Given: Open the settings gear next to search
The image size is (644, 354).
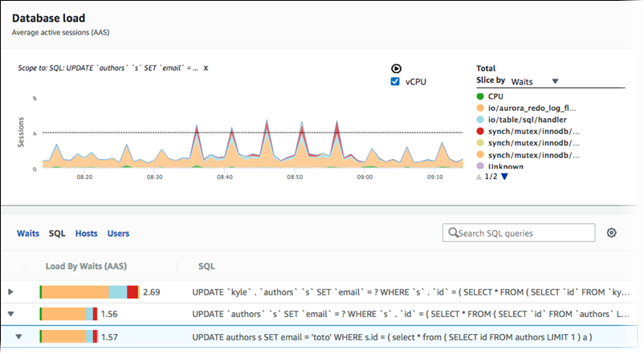Looking at the screenshot, I should (612, 233).
